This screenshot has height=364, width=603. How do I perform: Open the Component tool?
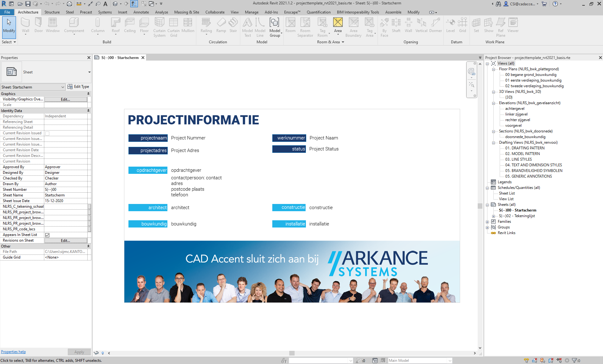click(x=74, y=26)
